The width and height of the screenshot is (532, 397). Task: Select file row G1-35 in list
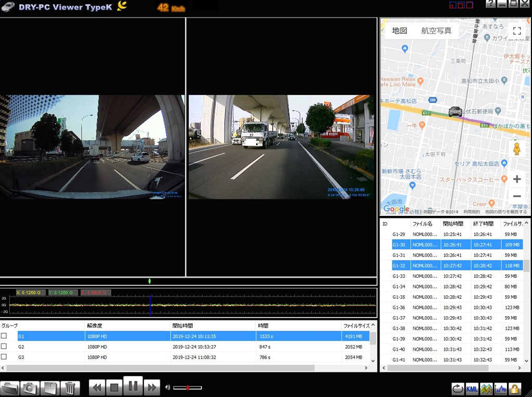click(x=426, y=297)
